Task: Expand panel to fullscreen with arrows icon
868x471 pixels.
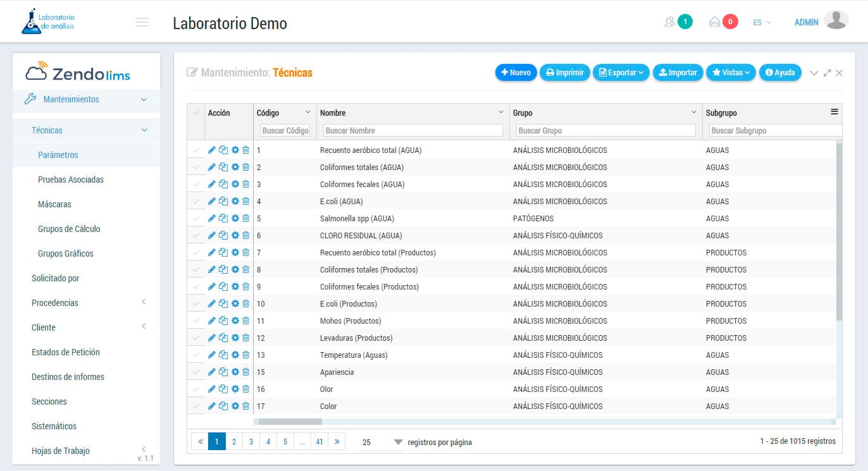Action: pyautogui.click(x=828, y=73)
